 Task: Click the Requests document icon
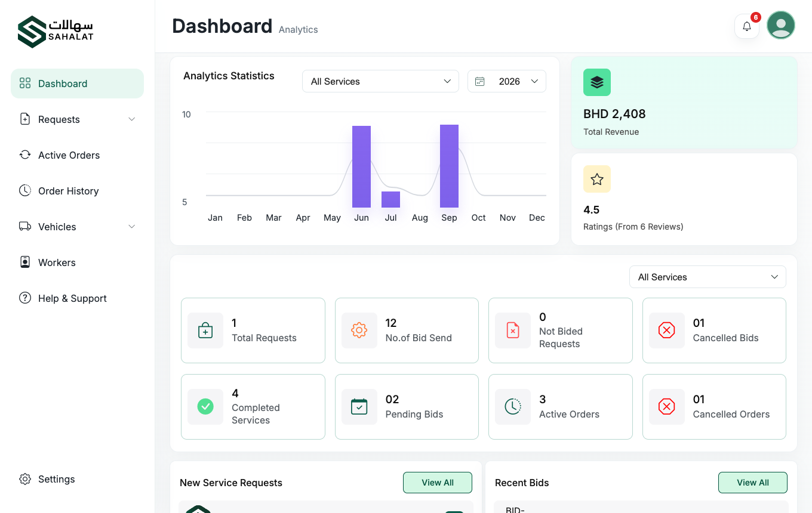point(25,119)
